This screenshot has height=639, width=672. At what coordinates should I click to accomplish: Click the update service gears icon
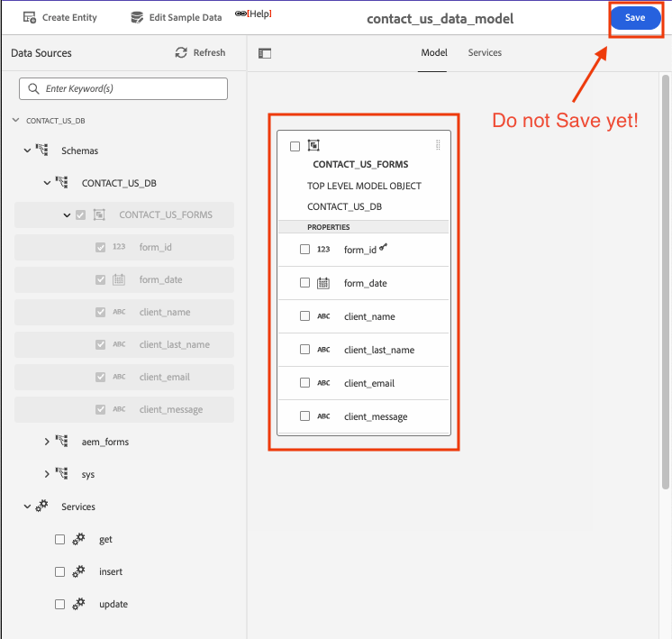click(x=79, y=604)
